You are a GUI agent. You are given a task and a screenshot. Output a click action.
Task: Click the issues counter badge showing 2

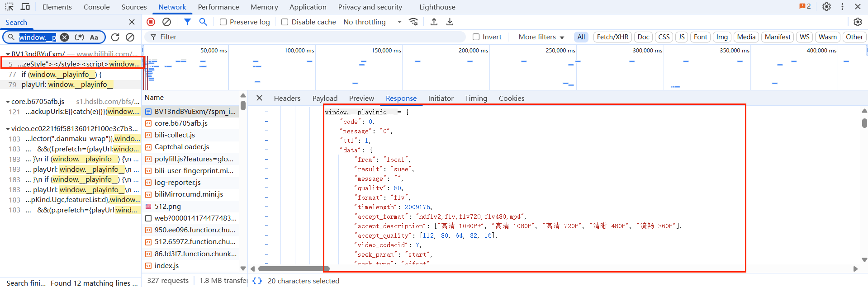805,6
